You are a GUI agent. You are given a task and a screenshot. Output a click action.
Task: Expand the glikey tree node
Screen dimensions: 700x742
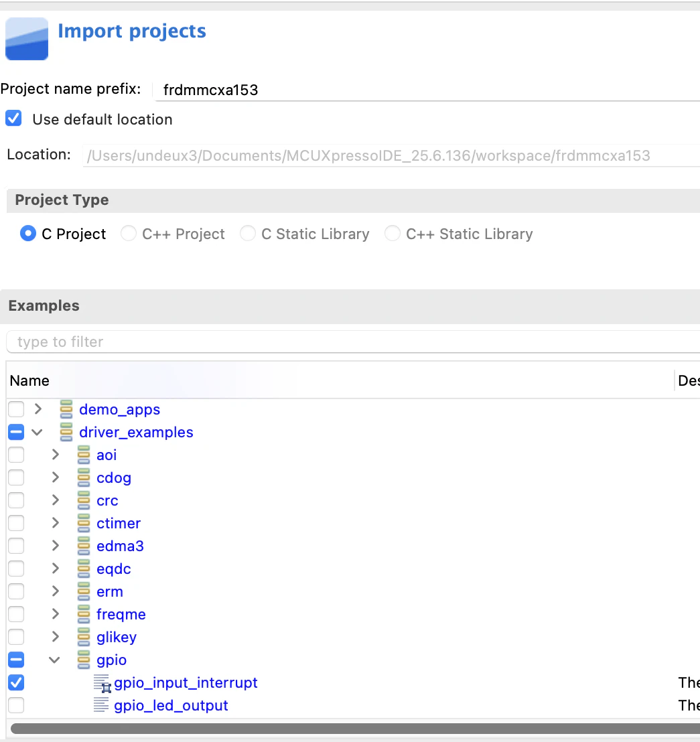[56, 636]
